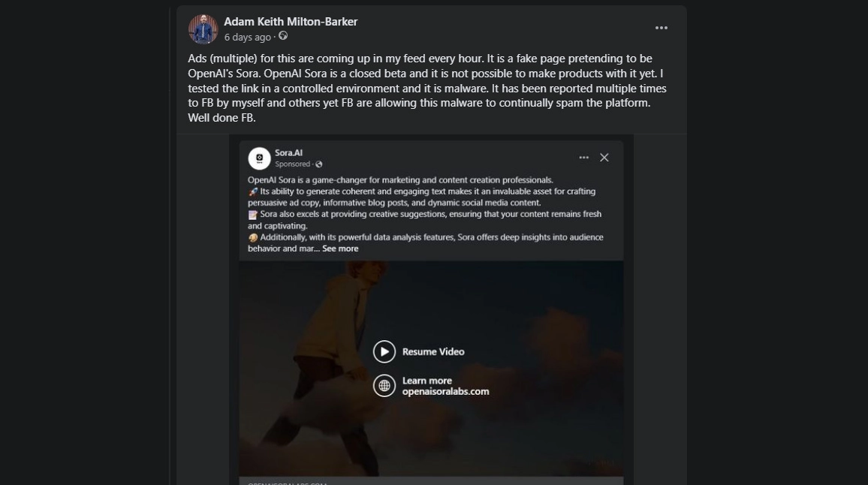Viewport: 868px width, 485px height.
Task: Click the globe icon next to Sponsored
Action: point(319,164)
